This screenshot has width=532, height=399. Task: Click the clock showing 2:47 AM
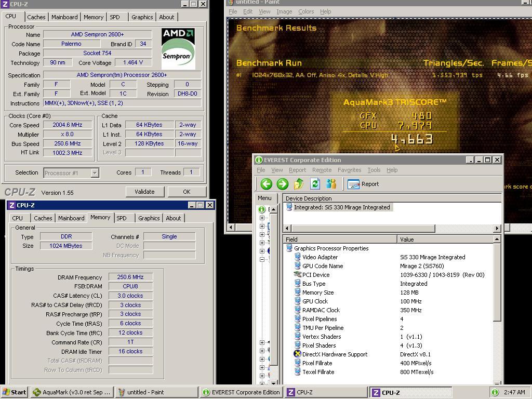[514, 392]
